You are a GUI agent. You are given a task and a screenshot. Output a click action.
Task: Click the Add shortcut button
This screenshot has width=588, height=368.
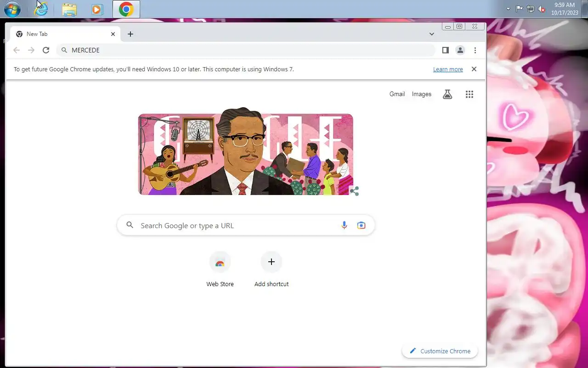(x=271, y=270)
